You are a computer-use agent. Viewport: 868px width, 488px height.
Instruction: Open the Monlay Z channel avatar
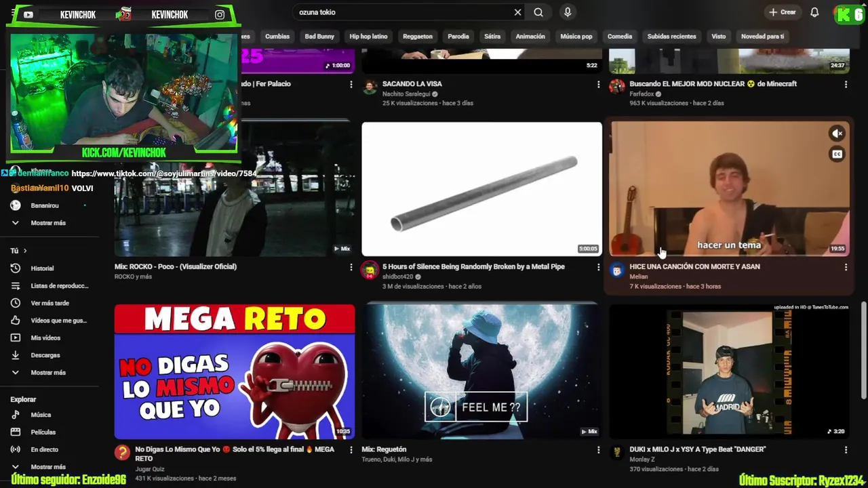pyautogui.click(x=616, y=452)
